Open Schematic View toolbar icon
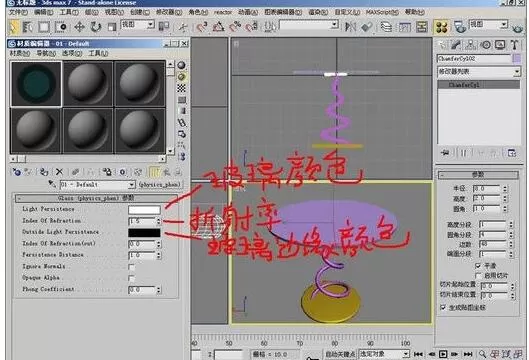 421,27
